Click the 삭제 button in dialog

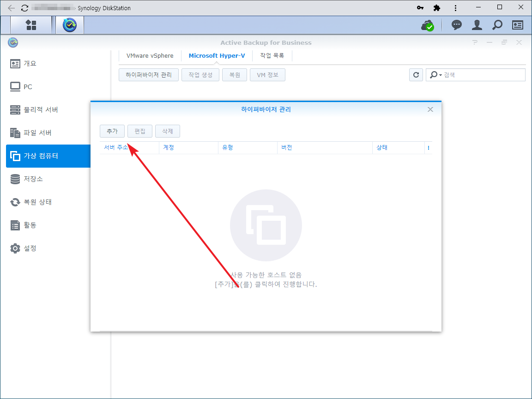168,131
